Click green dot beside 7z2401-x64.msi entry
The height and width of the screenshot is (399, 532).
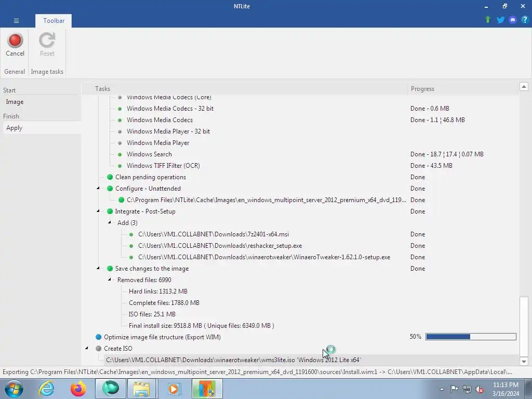tap(131, 234)
